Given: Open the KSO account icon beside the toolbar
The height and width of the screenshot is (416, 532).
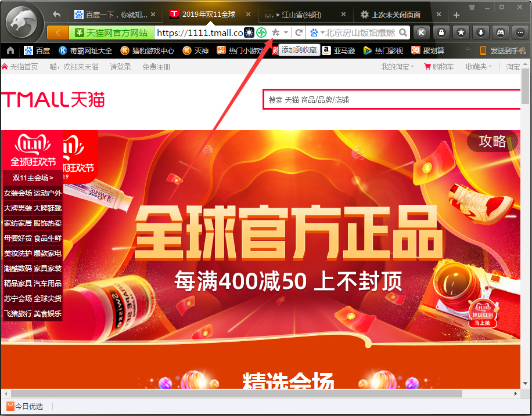Looking at the screenshot, I should point(421,33).
